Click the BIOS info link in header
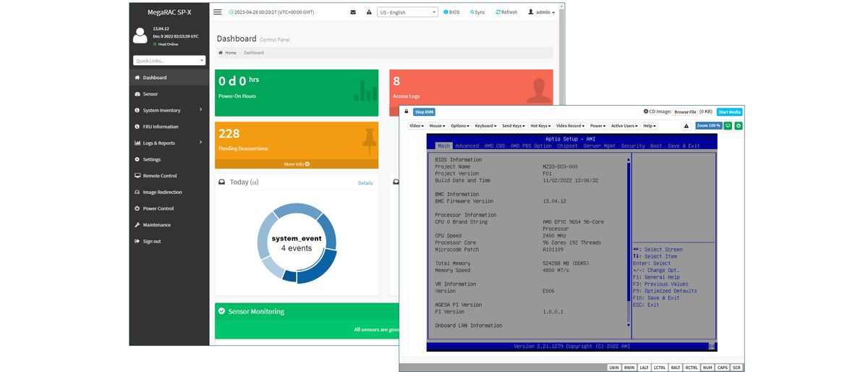The image size is (868, 372). click(451, 12)
